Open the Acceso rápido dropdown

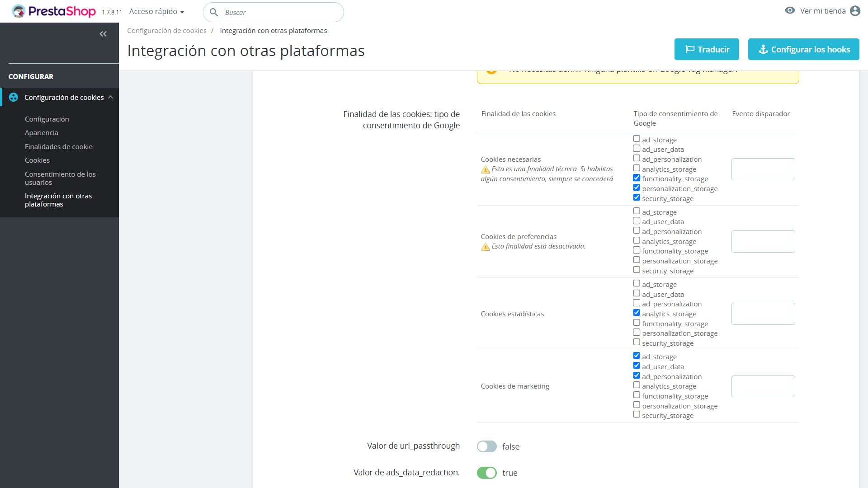[156, 12]
